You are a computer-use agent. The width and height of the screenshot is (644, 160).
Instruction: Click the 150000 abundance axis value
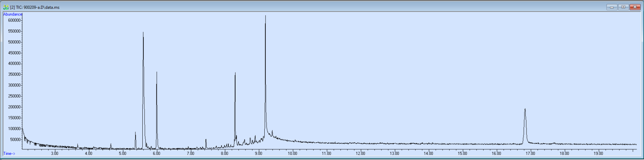coord(14,118)
